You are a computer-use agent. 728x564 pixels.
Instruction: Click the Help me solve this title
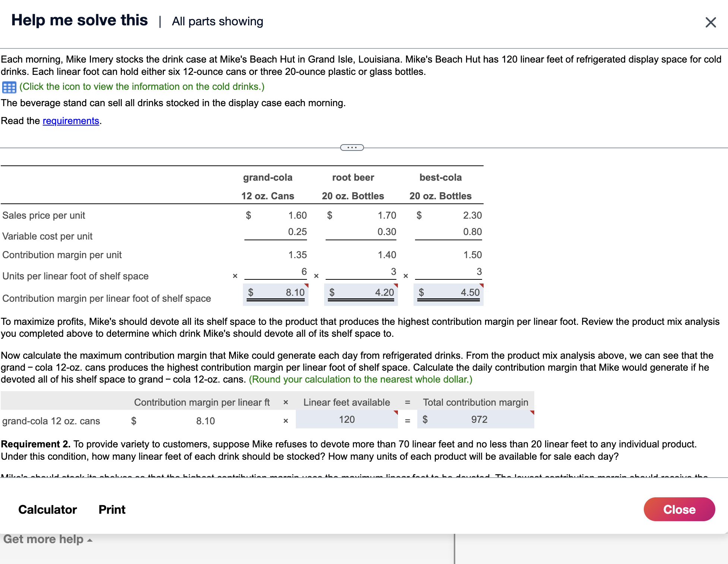(x=79, y=20)
